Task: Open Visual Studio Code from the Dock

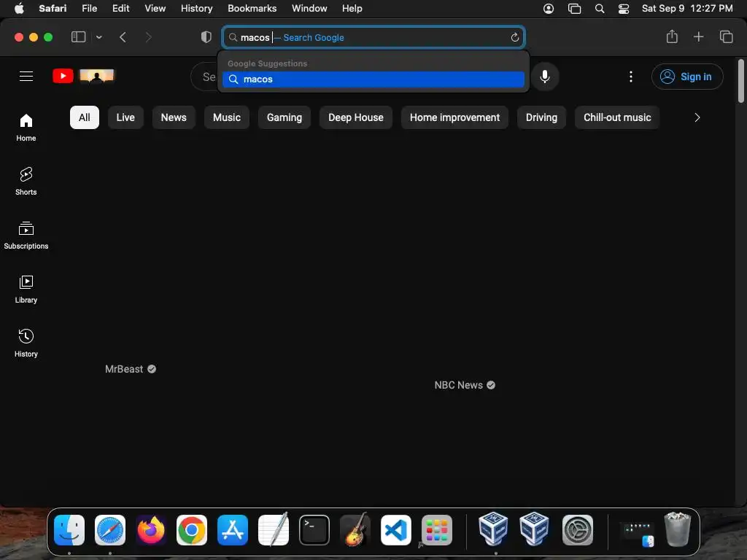Action: pos(396,530)
